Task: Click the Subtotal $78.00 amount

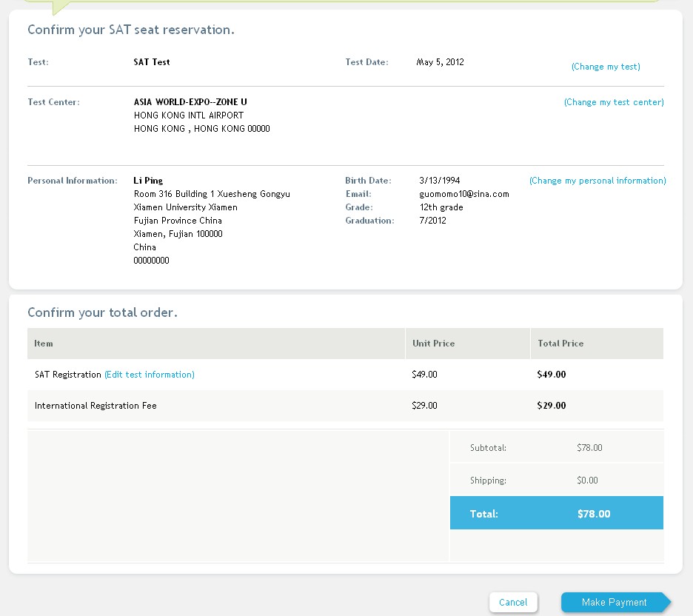Action: click(x=589, y=448)
